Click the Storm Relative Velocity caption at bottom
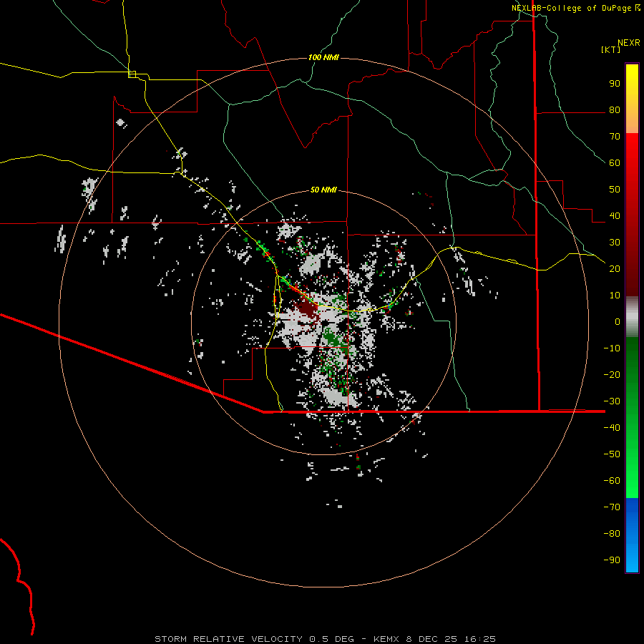Screen dimensions: 644x644 (x=326, y=639)
